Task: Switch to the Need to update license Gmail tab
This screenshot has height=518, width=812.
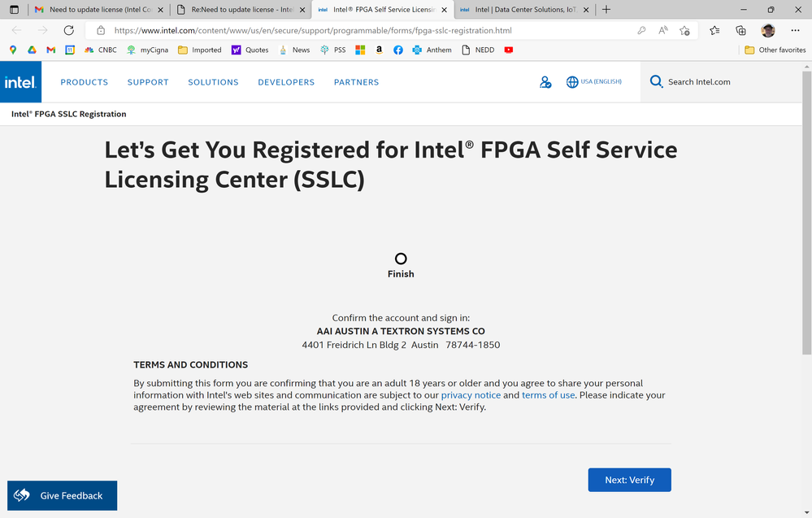Action: point(98,10)
